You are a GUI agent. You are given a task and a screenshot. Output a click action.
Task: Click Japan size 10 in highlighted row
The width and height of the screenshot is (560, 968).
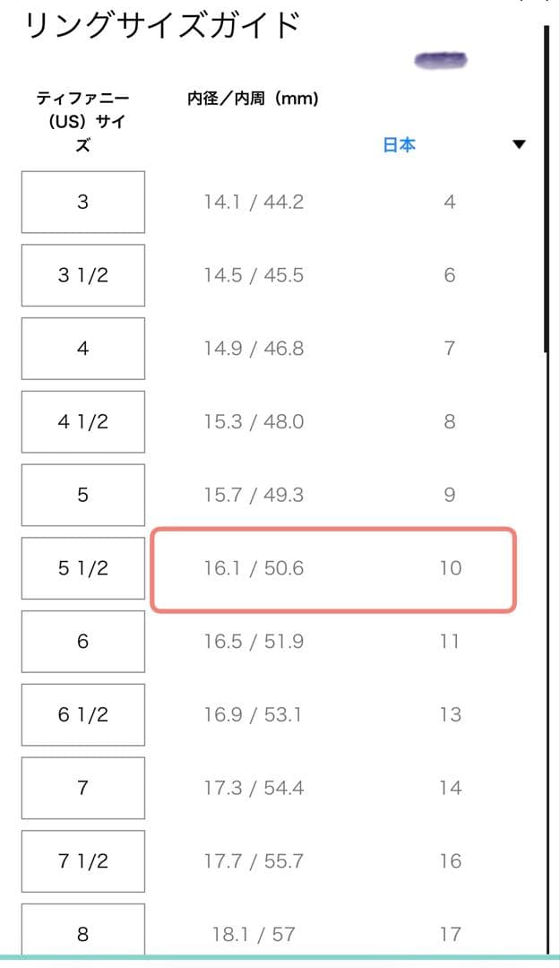coord(451,568)
